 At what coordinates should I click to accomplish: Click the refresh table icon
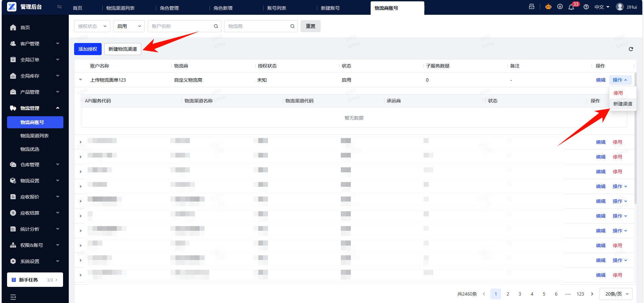coord(631,49)
